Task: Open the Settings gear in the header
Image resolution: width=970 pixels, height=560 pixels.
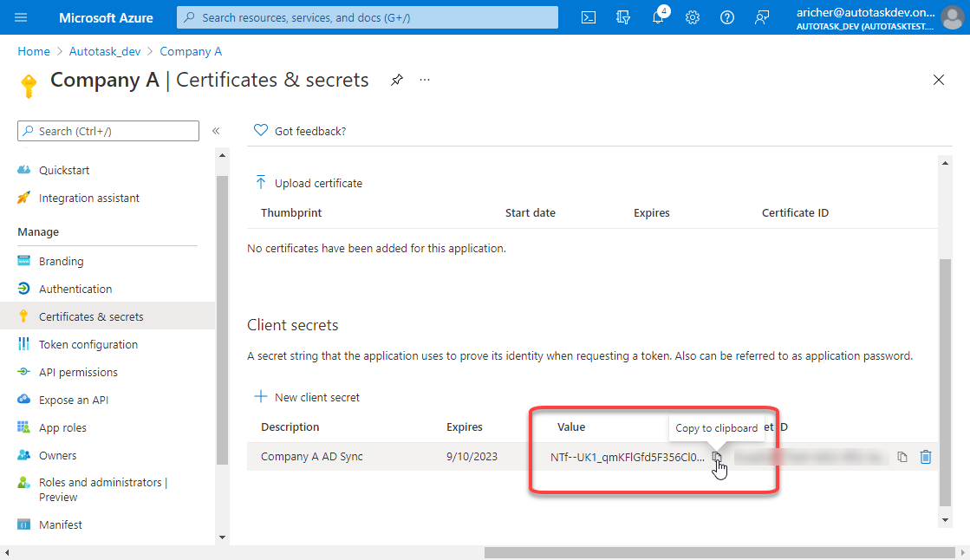Action: click(x=693, y=17)
